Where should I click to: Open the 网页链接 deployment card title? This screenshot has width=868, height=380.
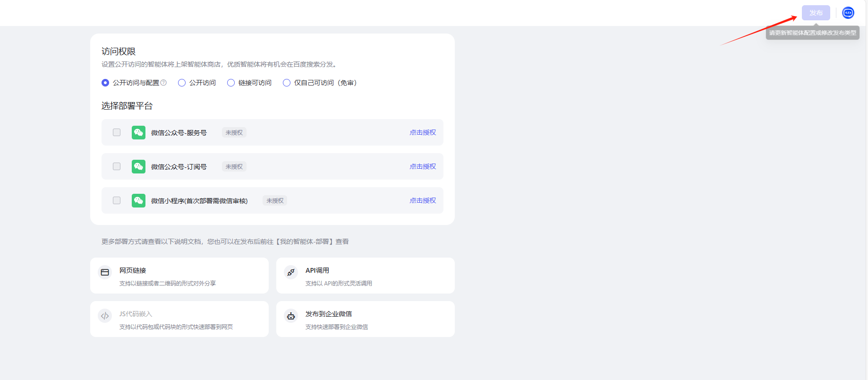coord(133,270)
